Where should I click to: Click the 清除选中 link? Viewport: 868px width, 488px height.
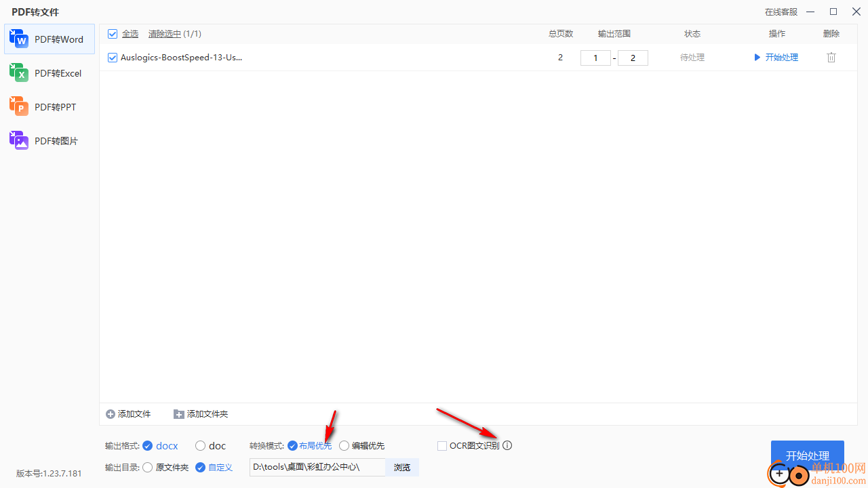point(165,34)
